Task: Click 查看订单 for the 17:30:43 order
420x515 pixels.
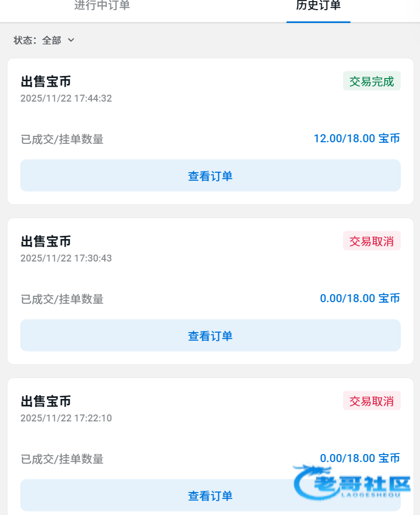Action: coord(210,335)
